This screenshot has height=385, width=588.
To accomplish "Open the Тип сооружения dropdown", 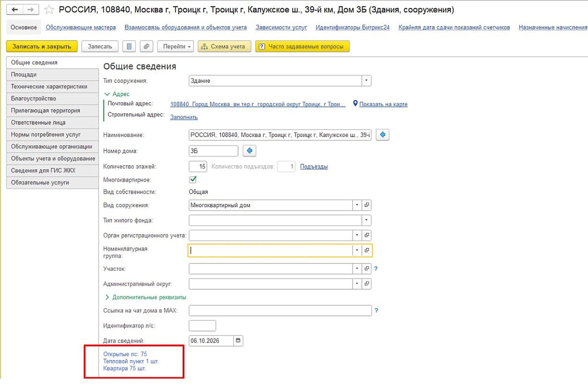I will coord(366,81).
